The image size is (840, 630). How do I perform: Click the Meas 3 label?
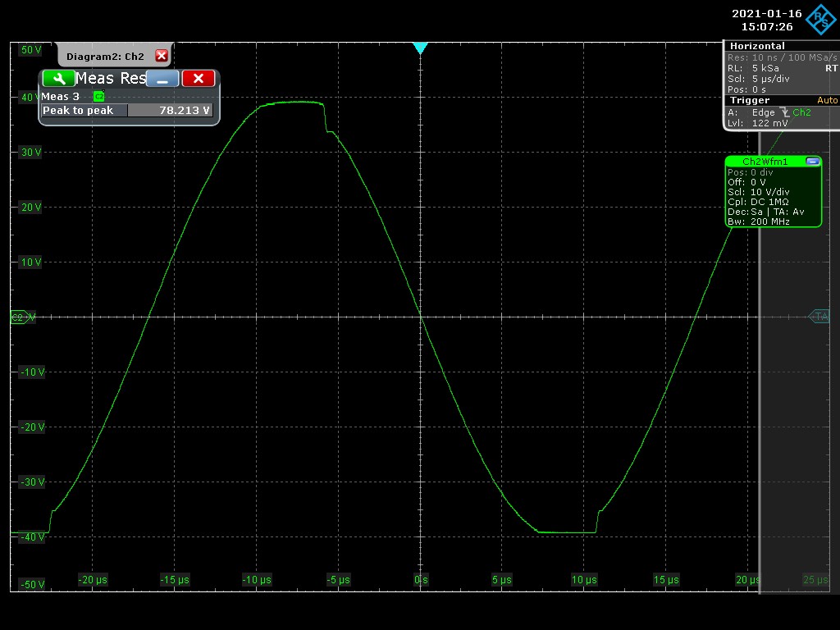[x=60, y=97]
